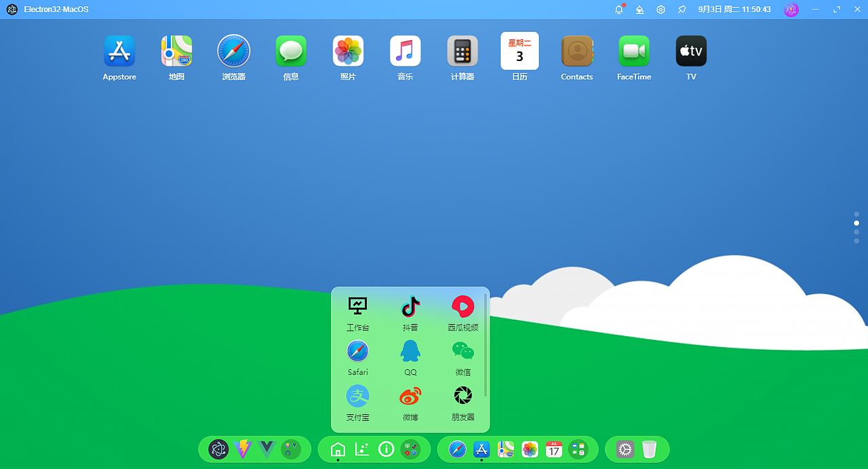Switch to the third desktop page dot

pos(856,232)
